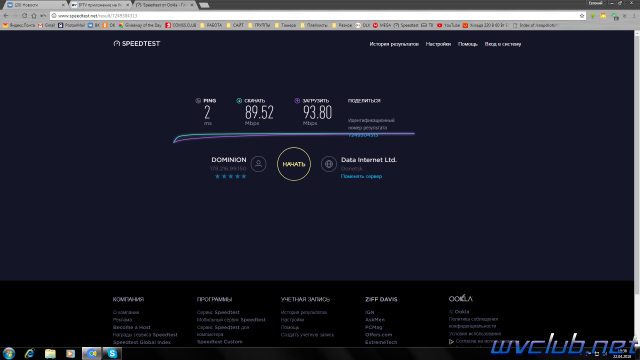Image resolution: width=640 pixels, height=360 pixels.
Task: Expand the Разное bookmarks folder
Action: (342, 25)
